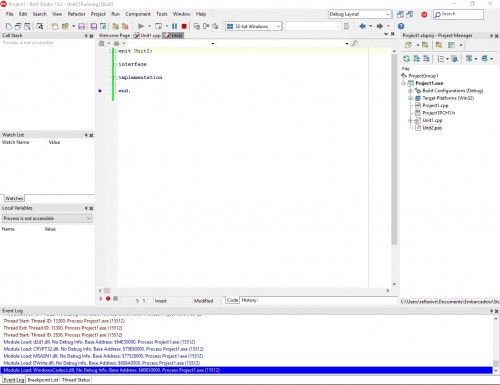Select the ProjectGroup1 root node
This screenshot has height=385, width=500.
click(423, 76)
